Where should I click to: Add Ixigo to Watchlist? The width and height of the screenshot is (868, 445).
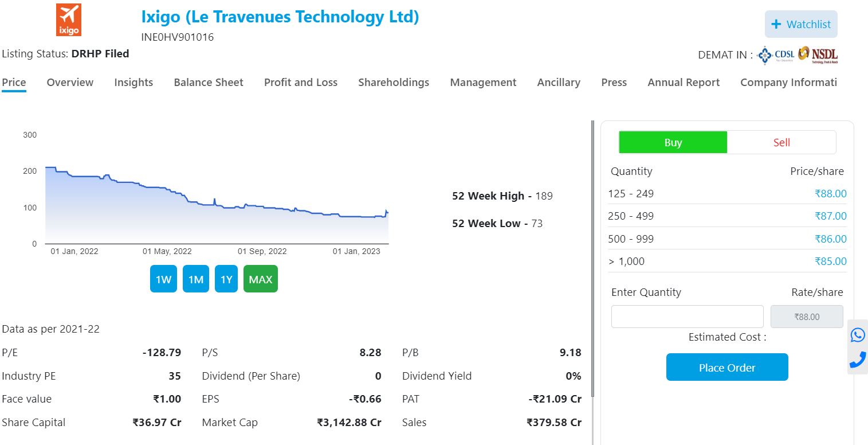801,24
